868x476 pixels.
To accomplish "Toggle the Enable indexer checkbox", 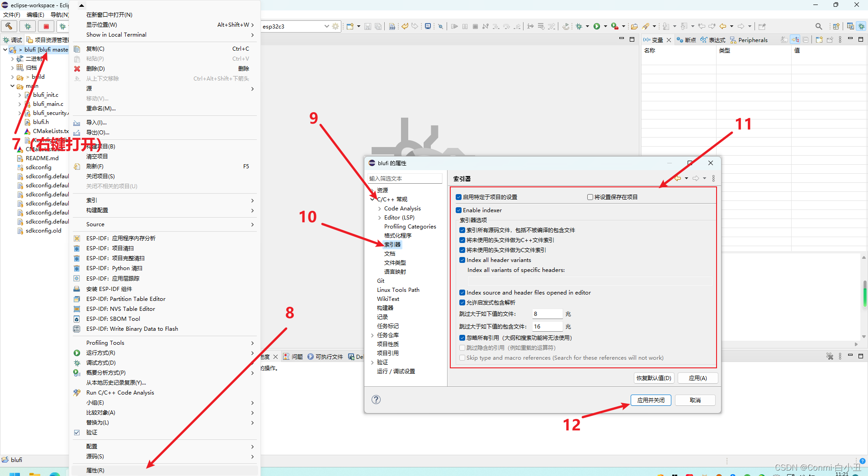I will [x=458, y=210].
